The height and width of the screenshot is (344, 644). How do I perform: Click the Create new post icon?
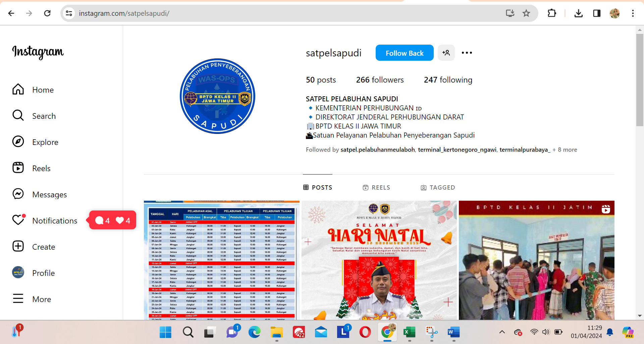[18, 246]
